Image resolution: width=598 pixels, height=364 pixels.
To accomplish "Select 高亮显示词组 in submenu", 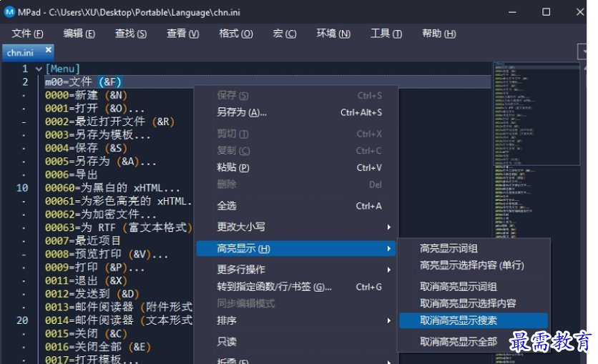I will coord(474,249).
